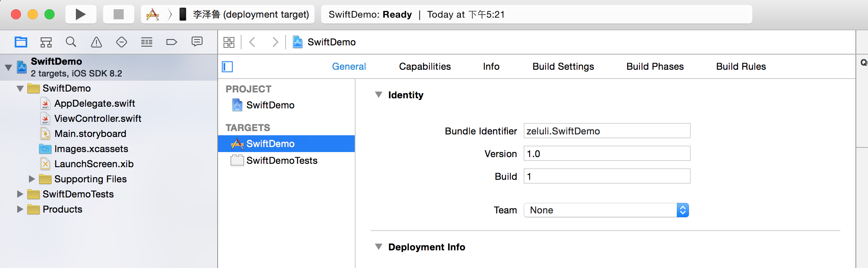Click the Run (play) button
Screen dimensions: 868x268
[x=81, y=14]
